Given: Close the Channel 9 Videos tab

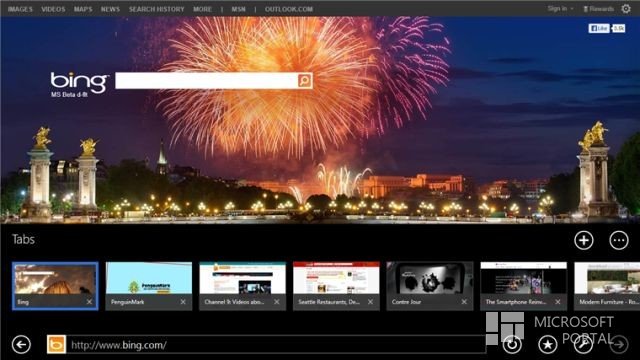Looking at the screenshot, I should 277,302.
